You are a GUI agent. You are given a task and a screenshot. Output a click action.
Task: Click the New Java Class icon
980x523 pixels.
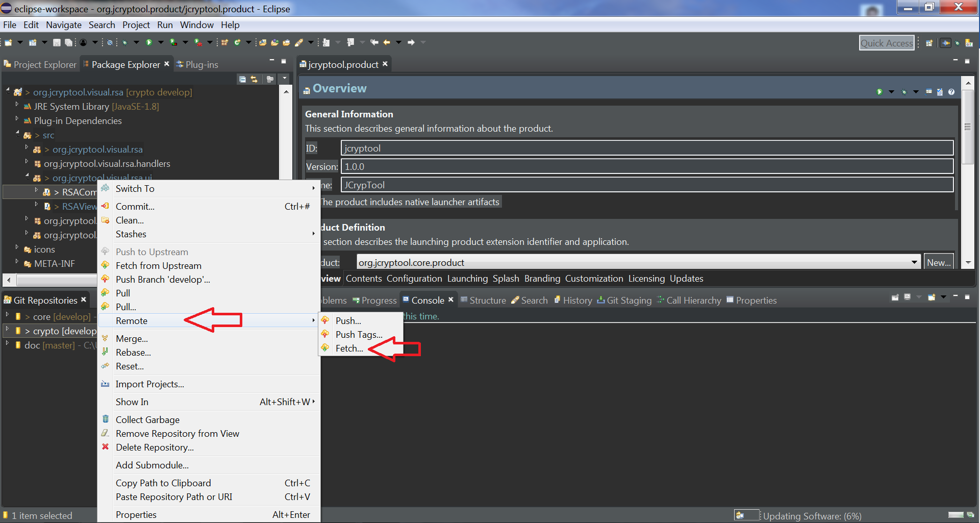point(237,42)
